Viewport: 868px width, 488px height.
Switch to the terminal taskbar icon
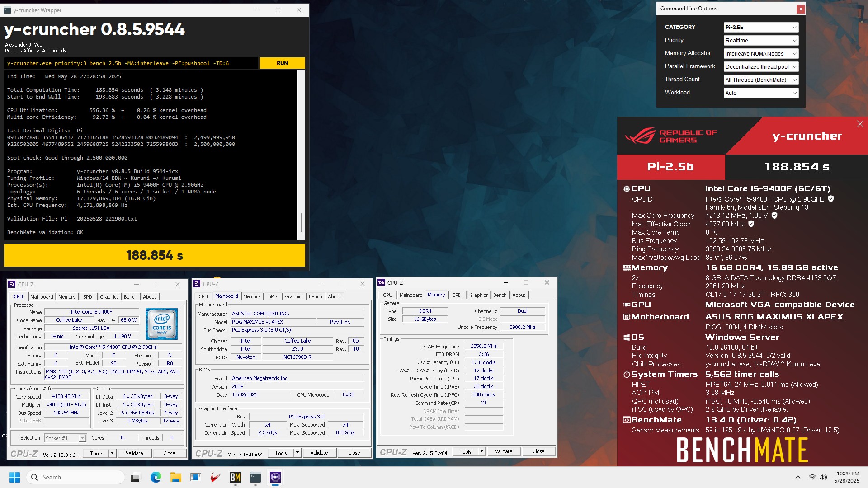click(x=255, y=477)
